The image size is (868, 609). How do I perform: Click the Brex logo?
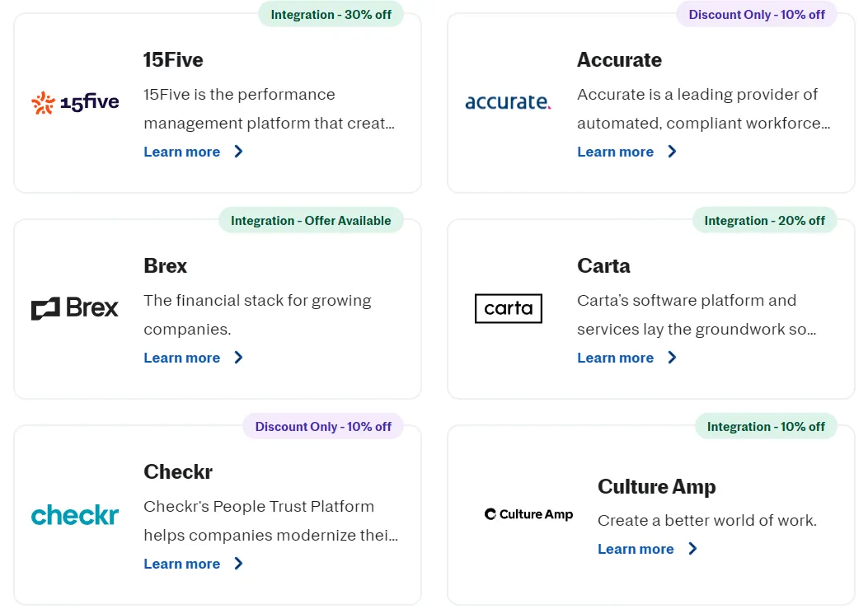[x=75, y=308]
